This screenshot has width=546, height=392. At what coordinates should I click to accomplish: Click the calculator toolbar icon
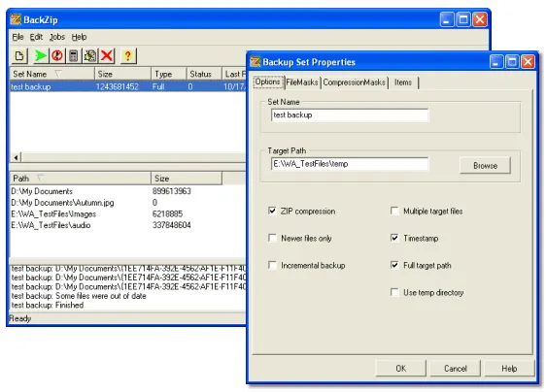74,55
